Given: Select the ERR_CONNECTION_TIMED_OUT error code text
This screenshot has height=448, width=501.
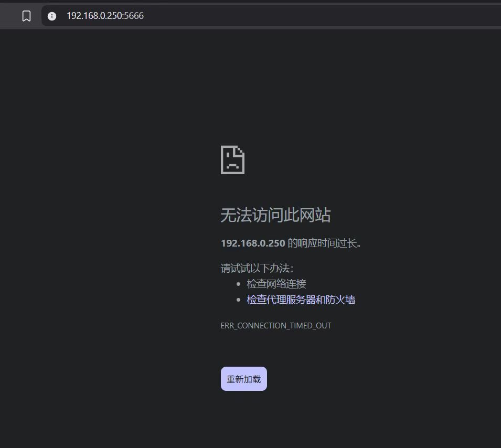Looking at the screenshot, I should click(276, 326).
